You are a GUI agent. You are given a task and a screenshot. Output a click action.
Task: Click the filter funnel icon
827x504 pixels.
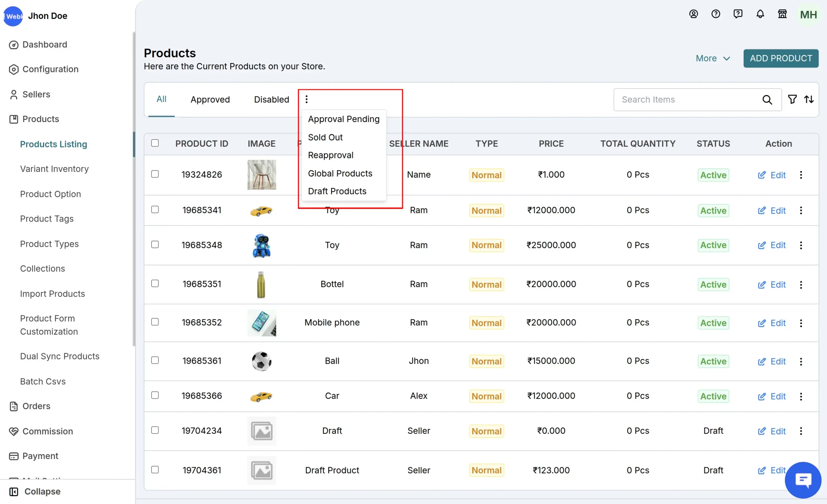tap(792, 99)
